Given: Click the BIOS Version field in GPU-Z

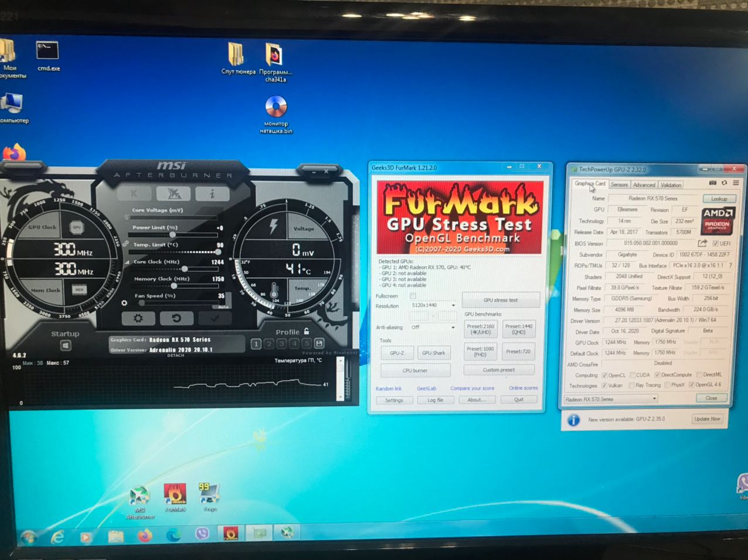Looking at the screenshot, I should click(x=651, y=243).
